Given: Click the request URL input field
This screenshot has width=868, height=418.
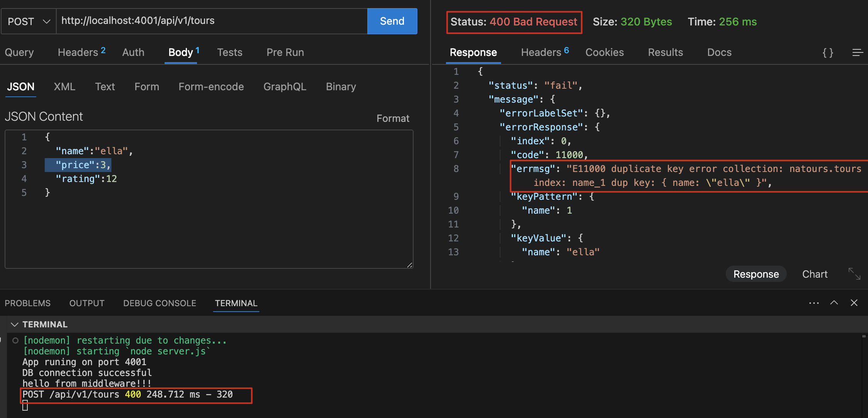Looking at the screenshot, I should 211,21.
